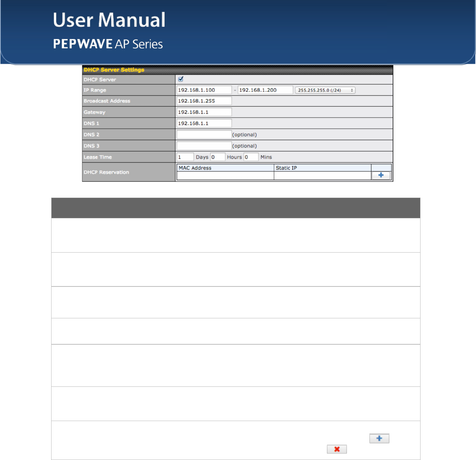Click the Broadcast Address row label
476x460 pixels.
pos(107,101)
